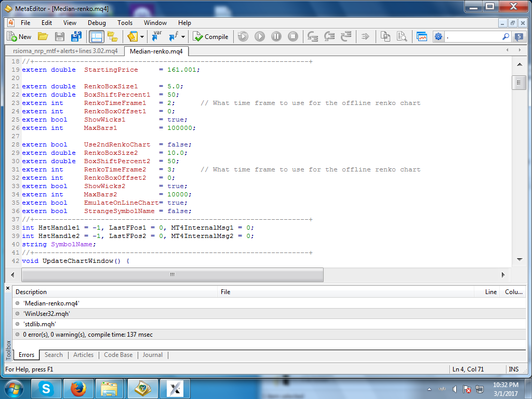Click the Save All icon
This screenshot has height=399, width=532.
pyautogui.click(x=76, y=37)
